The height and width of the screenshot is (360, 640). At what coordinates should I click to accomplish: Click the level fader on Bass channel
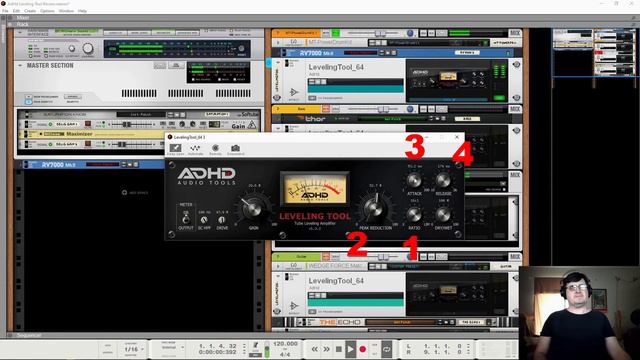[383, 109]
